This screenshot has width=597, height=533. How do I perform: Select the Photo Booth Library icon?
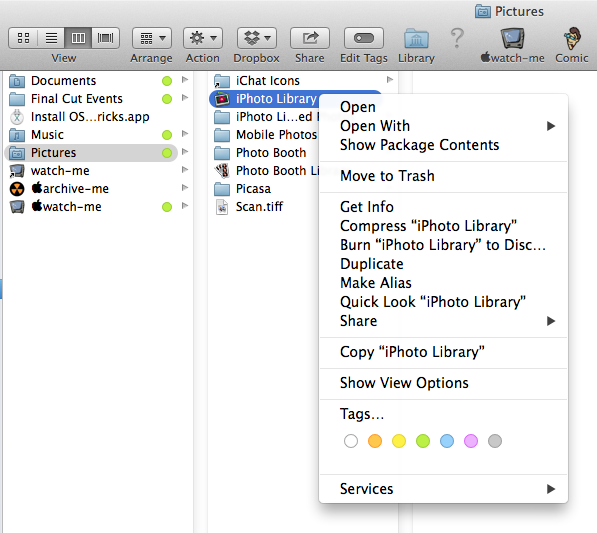222,171
